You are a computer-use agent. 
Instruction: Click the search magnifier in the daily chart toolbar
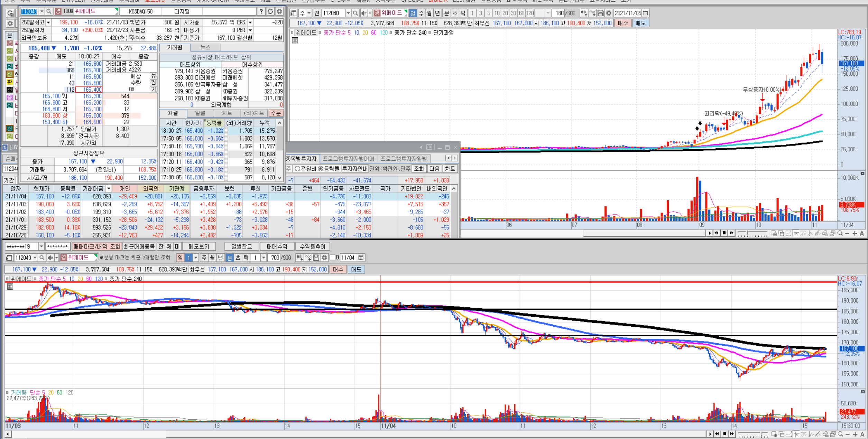pyautogui.click(x=355, y=13)
